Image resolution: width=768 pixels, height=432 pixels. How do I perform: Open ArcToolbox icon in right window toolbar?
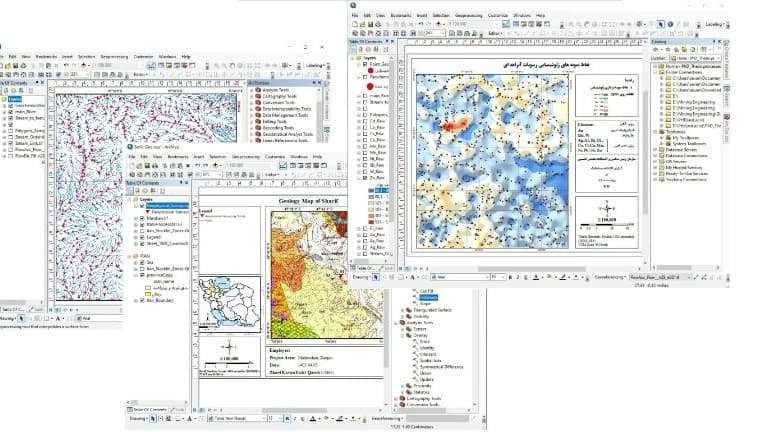pos(539,24)
